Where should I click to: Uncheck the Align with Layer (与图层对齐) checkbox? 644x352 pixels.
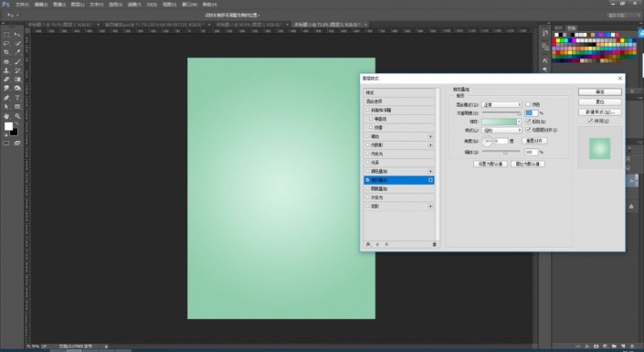click(528, 130)
